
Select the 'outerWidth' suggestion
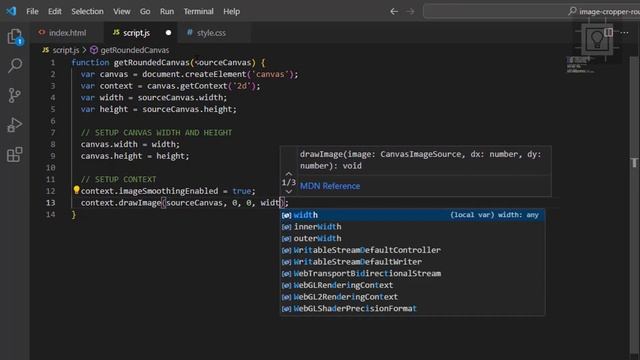point(412,238)
